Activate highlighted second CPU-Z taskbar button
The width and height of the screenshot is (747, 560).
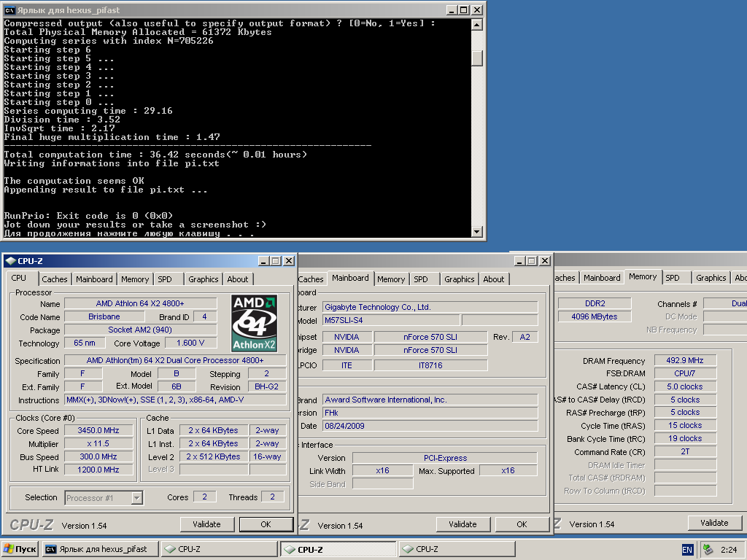[x=338, y=549]
